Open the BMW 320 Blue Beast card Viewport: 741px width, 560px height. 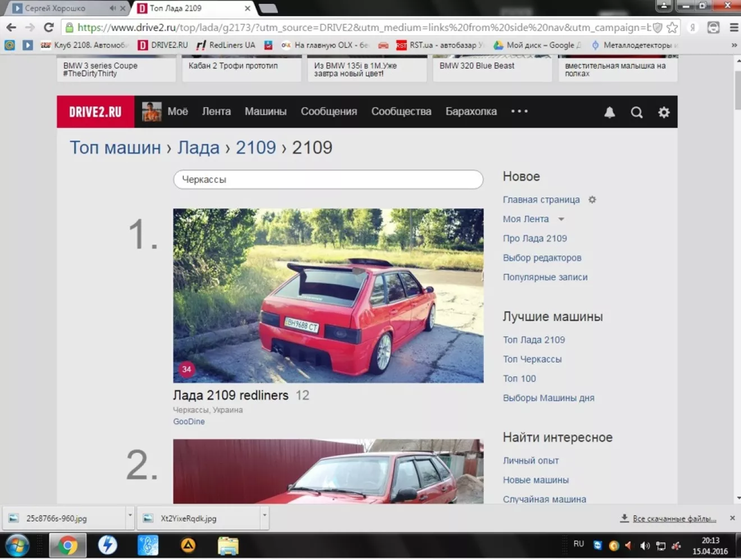click(492, 68)
